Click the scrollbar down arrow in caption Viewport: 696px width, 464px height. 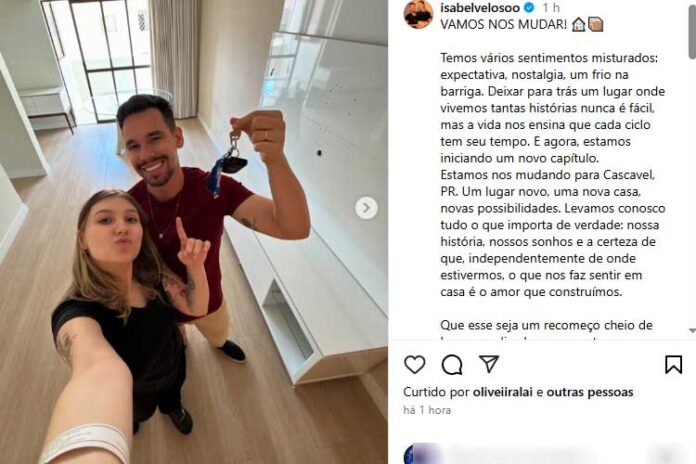tap(692, 331)
